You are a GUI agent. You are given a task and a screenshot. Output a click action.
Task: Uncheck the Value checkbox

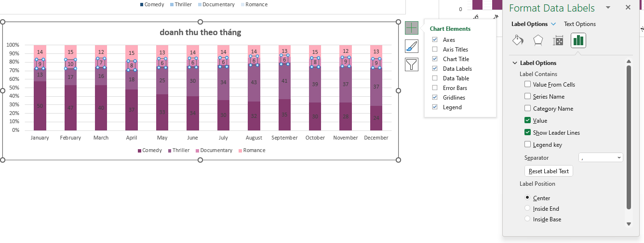pos(528,121)
